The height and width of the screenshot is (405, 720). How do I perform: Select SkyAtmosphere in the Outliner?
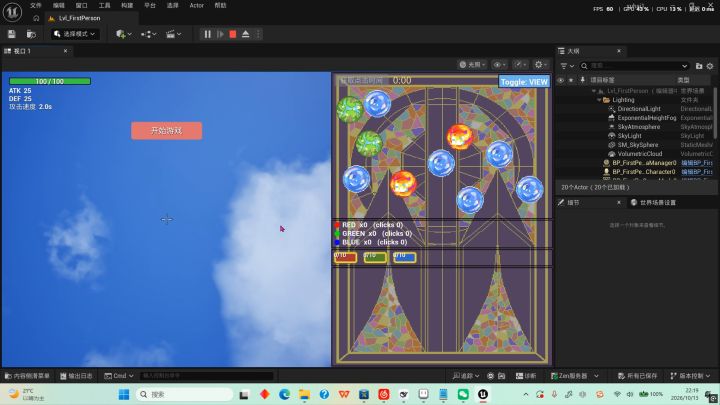[x=639, y=127]
